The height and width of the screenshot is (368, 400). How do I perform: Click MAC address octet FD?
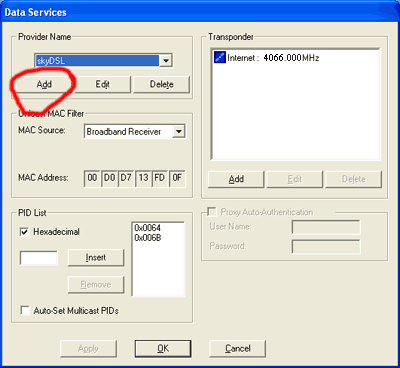[160, 178]
